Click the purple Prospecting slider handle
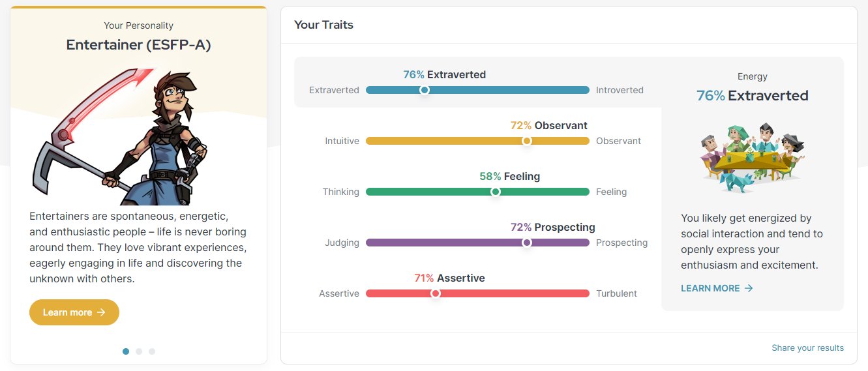Screen dimensions: 868x371 pyautogui.click(x=527, y=243)
